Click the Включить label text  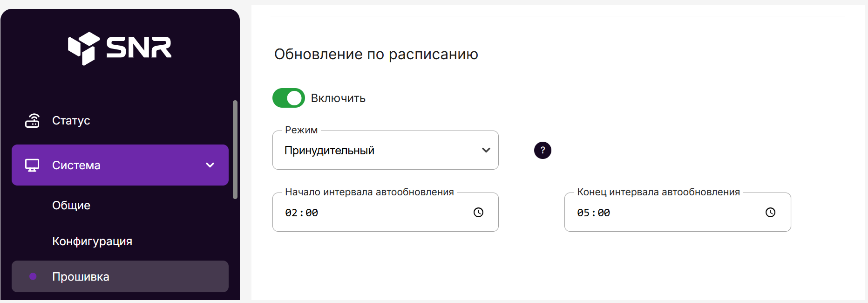point(338,98)
